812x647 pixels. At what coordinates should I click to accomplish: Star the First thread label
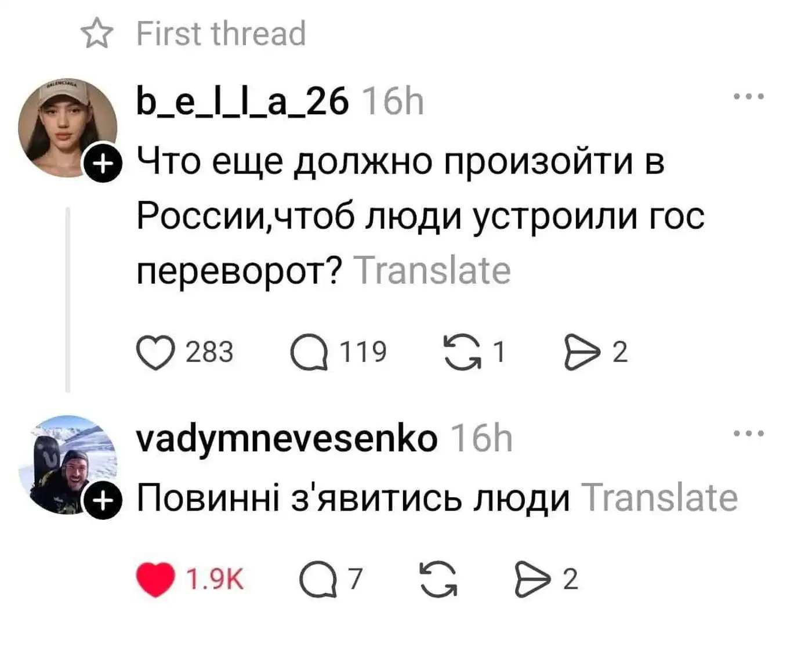97,33
